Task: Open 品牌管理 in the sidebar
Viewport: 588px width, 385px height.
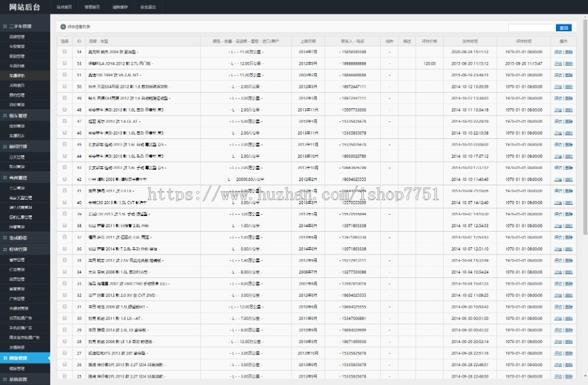Action: pyautogui.click(x=17, y=37)
